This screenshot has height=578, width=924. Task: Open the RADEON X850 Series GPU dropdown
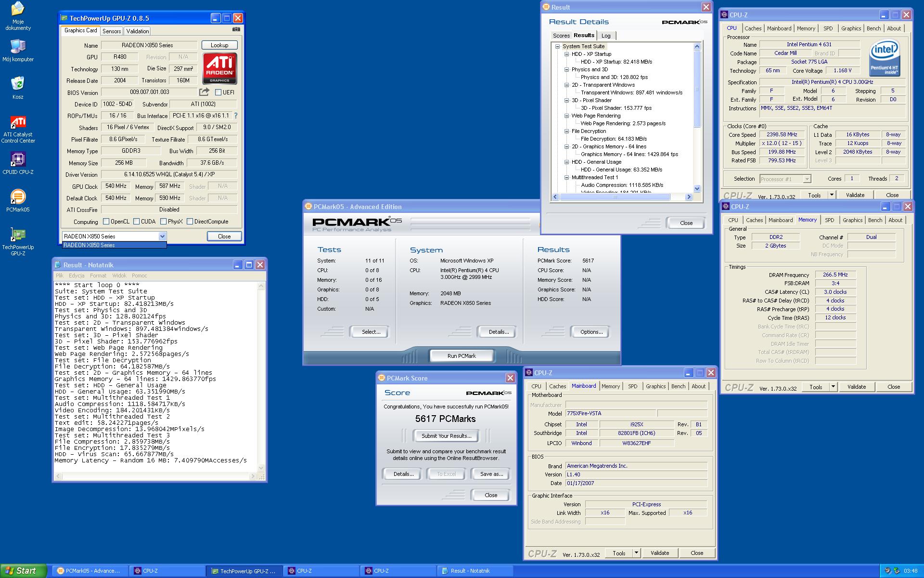162,236
